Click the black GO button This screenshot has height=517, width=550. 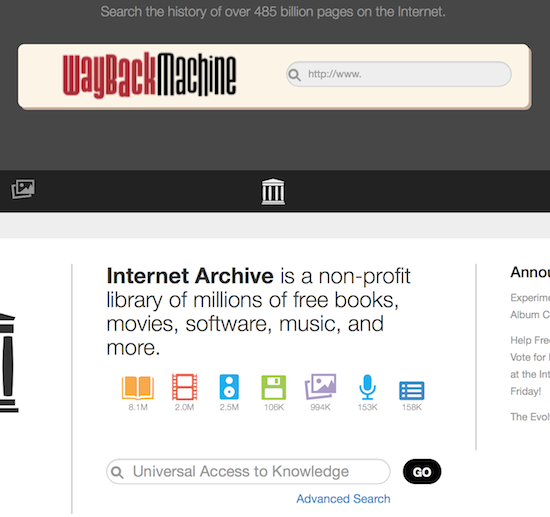[x=422, y=471]
